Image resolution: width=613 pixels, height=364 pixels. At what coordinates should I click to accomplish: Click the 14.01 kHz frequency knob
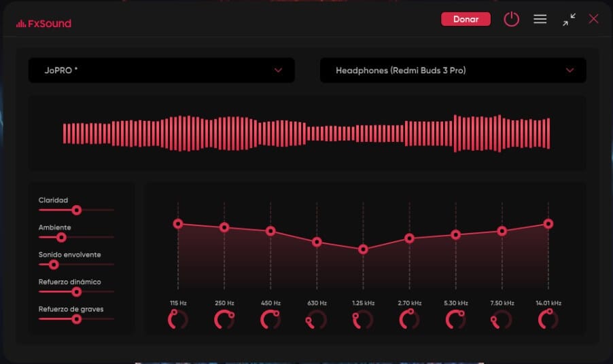(x=548, y=319)
